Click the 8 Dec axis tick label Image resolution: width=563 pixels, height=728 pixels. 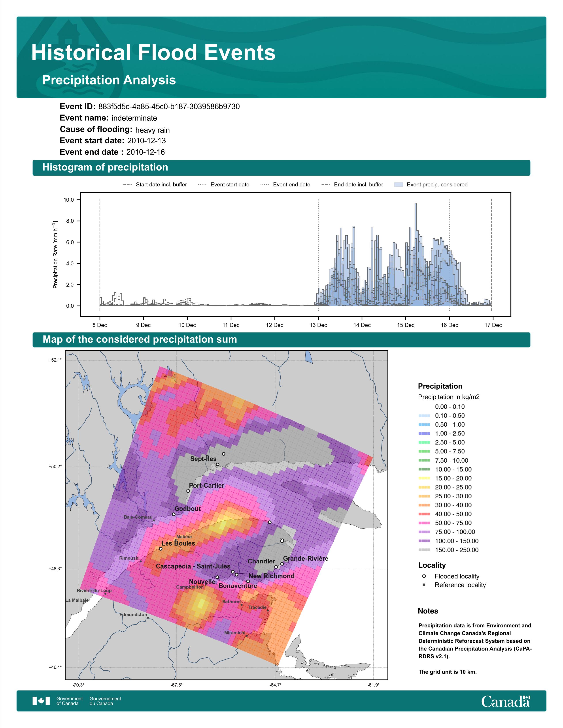tap(100, 325)
